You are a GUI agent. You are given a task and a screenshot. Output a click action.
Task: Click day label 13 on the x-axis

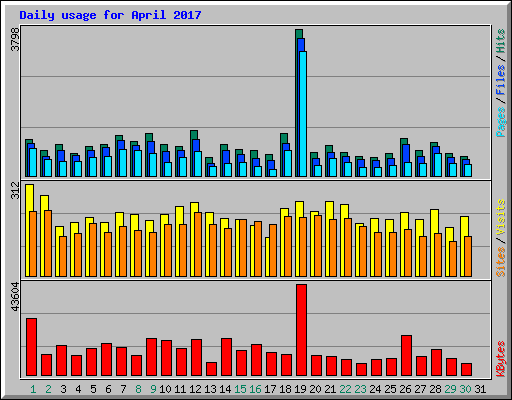coord(210,389)
